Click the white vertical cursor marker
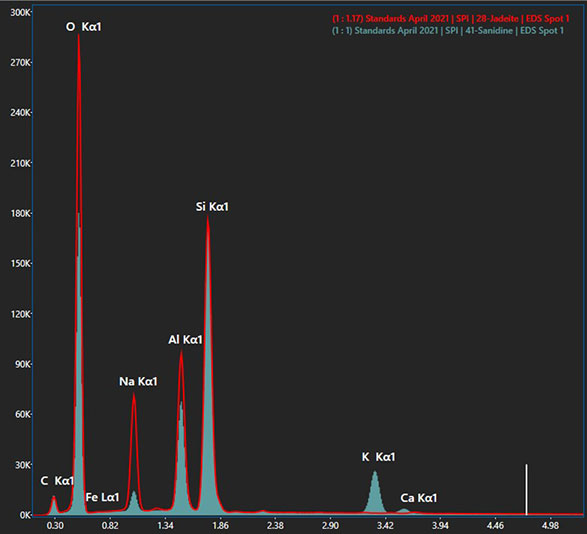587x534 pixels. 526,489
